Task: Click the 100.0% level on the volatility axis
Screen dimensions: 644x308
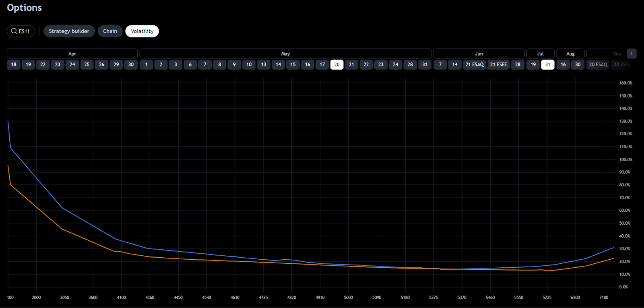Action: point(625,159)
